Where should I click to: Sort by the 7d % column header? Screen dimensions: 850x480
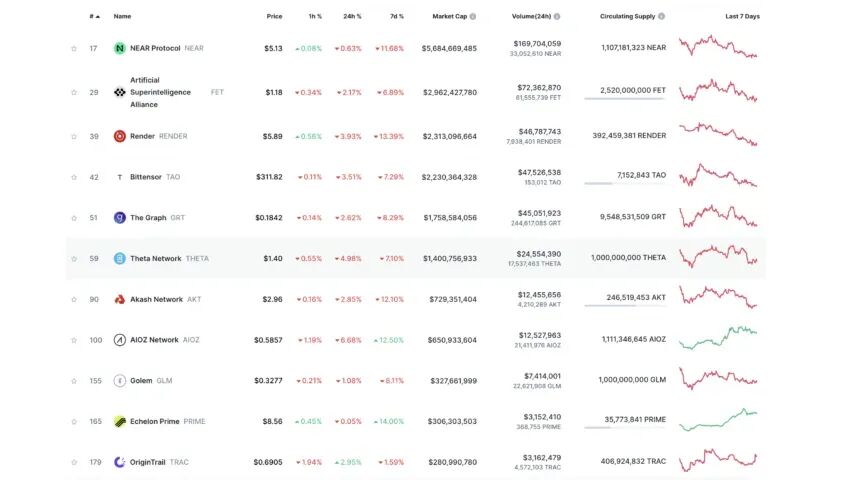(x=396, y=16)
